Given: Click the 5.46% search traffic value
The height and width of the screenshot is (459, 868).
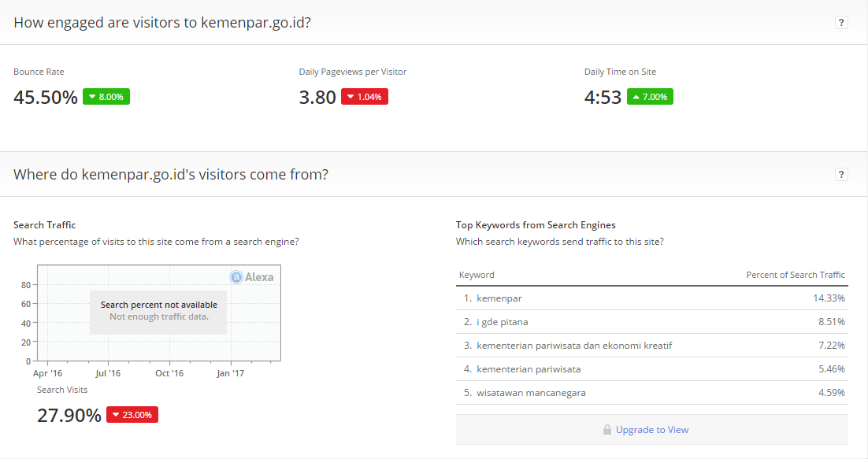Looking at the screenshot, I should [832, 369].
